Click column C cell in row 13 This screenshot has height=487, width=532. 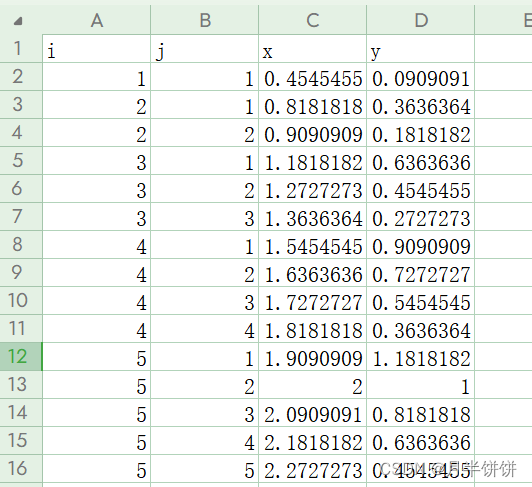pos(312,385)
